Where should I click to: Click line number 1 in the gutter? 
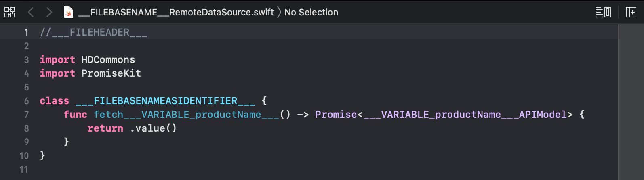coord(26,32)
